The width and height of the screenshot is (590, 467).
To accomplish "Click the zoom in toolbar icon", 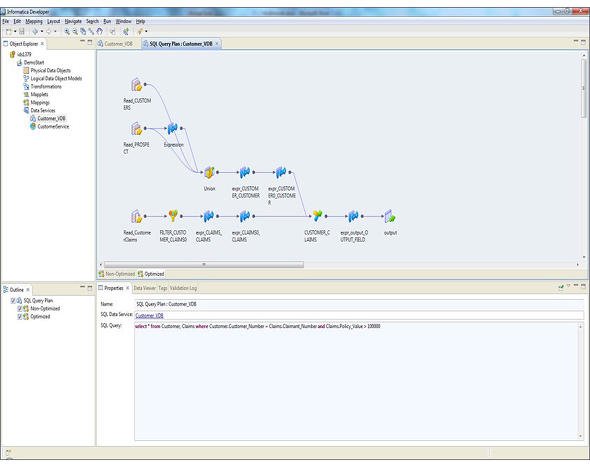I will click(67, 32).
